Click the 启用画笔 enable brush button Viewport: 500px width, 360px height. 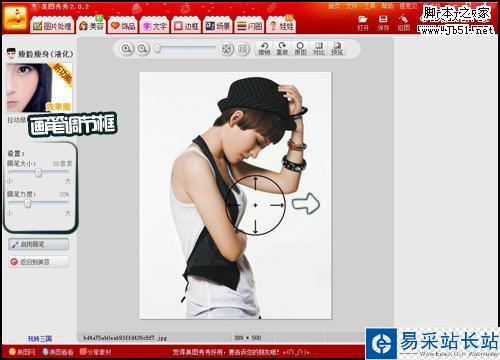[39, 244]
